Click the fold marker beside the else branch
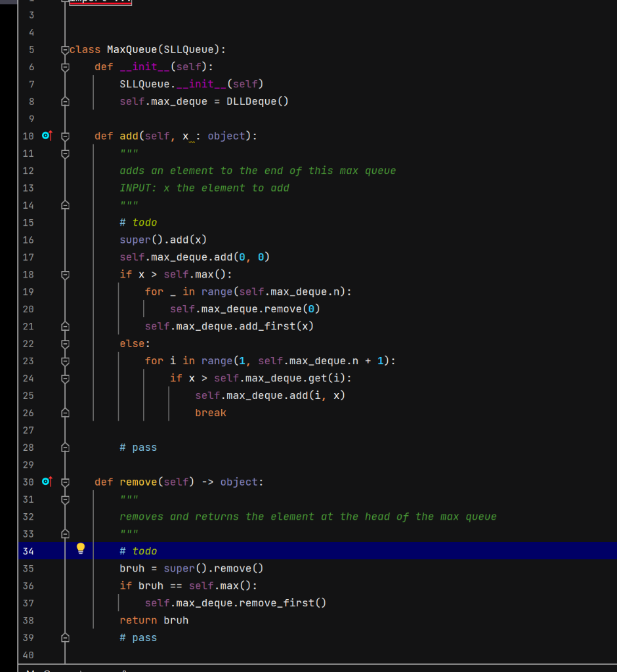Screen dimensions: 617x672 (64, 343)
